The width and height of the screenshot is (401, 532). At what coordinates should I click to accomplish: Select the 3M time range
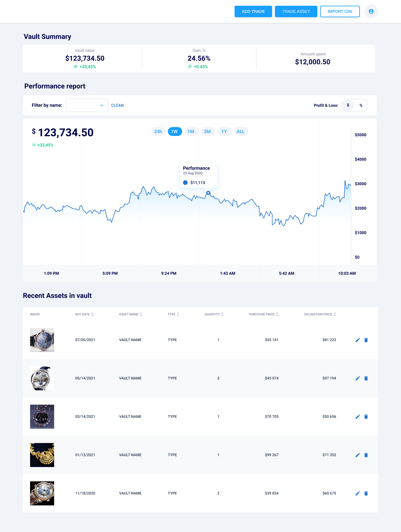[208, 132]
